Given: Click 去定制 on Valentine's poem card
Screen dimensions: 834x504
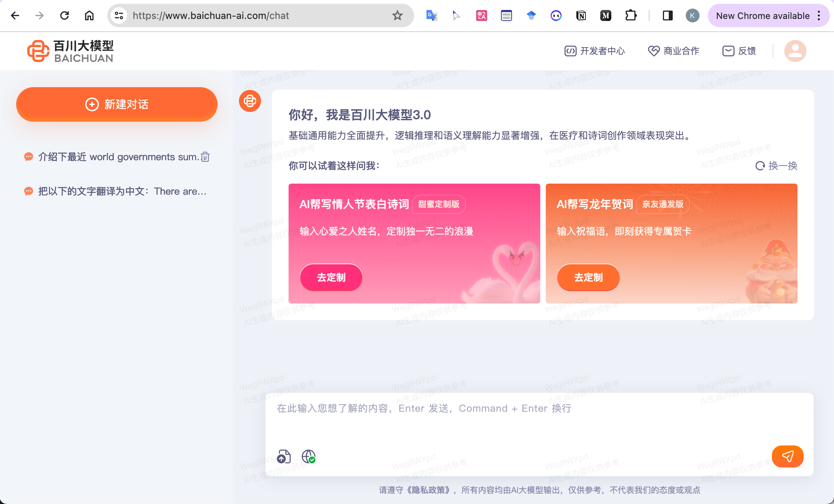Looking at the screenshot, I should click(x=331, y=277).
